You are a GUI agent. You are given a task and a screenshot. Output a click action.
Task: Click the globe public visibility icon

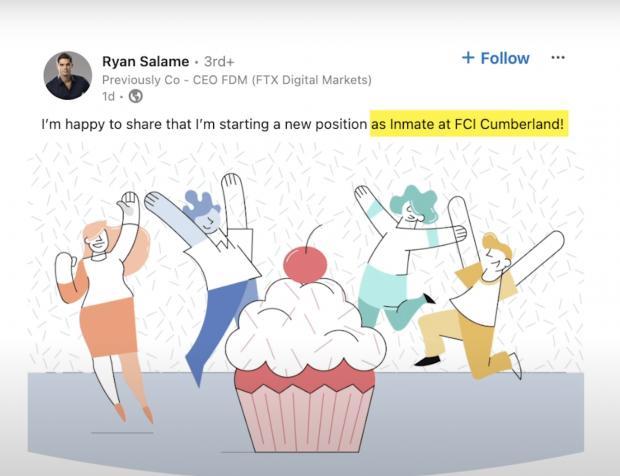pos(136,96)
